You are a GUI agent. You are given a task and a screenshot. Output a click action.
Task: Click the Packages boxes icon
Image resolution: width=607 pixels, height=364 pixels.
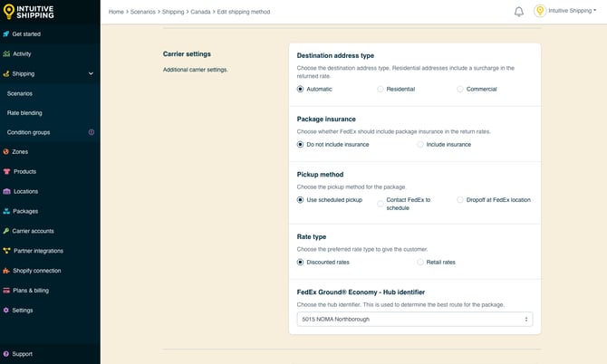coord(6,211)
